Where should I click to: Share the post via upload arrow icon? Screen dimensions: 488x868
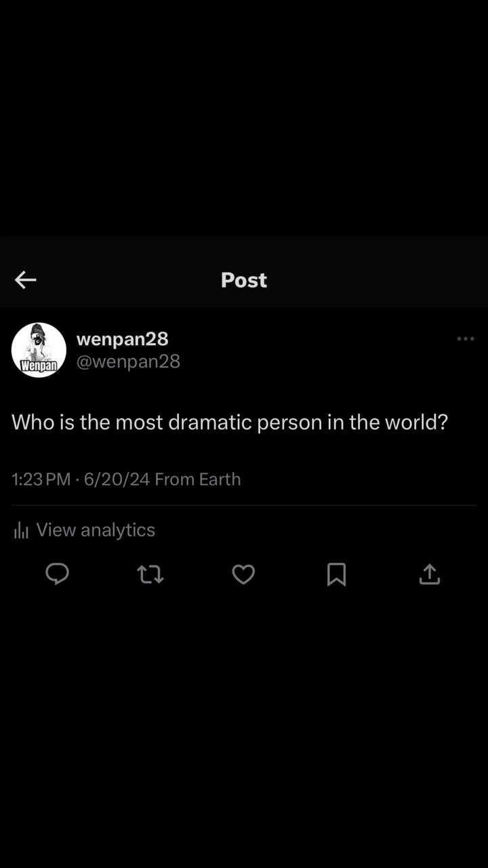click(430, 575)
